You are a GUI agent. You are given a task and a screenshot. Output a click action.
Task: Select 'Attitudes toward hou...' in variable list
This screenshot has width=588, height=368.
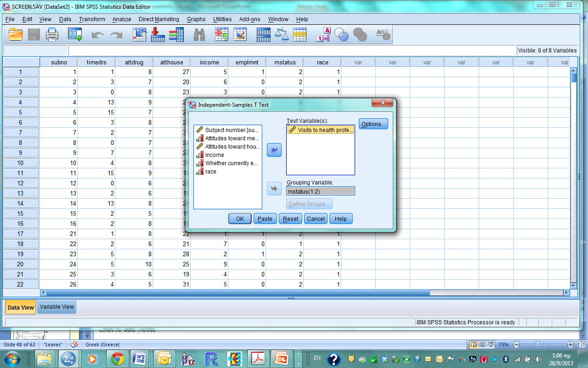(228, 146)
